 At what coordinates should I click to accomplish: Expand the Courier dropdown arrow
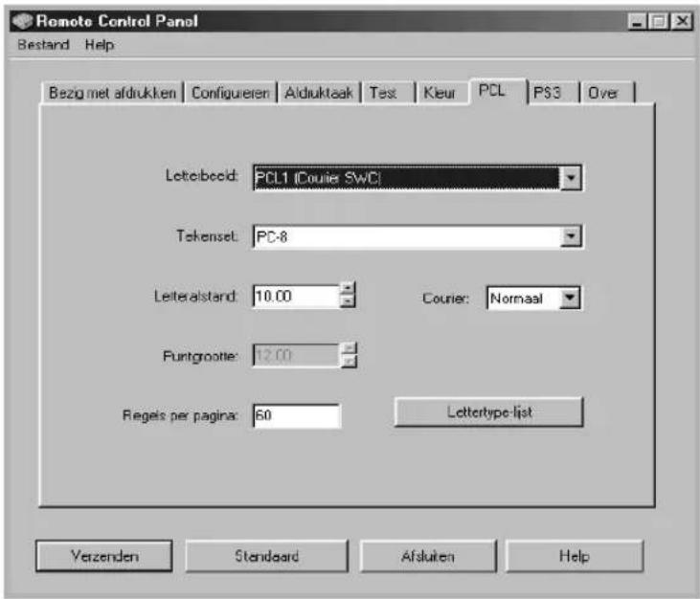pyautogui.click(x=570, y=298)
